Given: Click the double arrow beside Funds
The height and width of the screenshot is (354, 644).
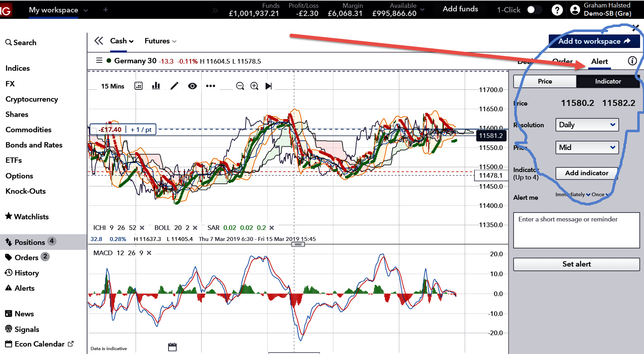Looking at the screenshot, I should (x=215, y=11).
